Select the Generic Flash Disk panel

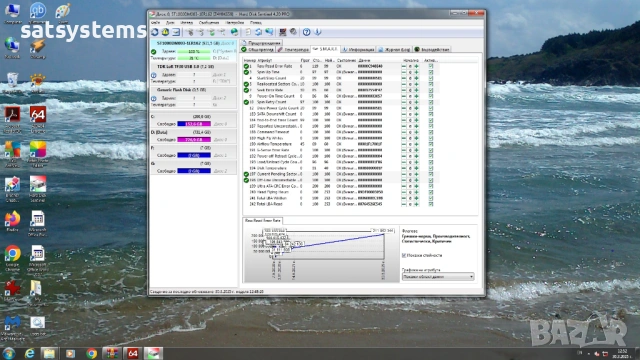coord(193,97)
